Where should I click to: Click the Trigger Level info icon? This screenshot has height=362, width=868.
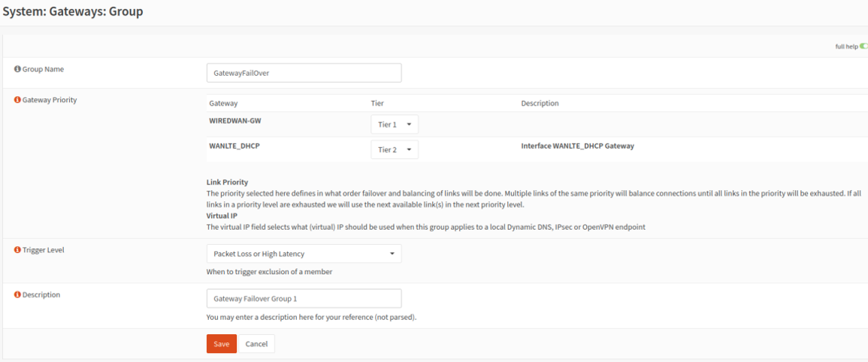pyautogui.click(x=17, y=250)
